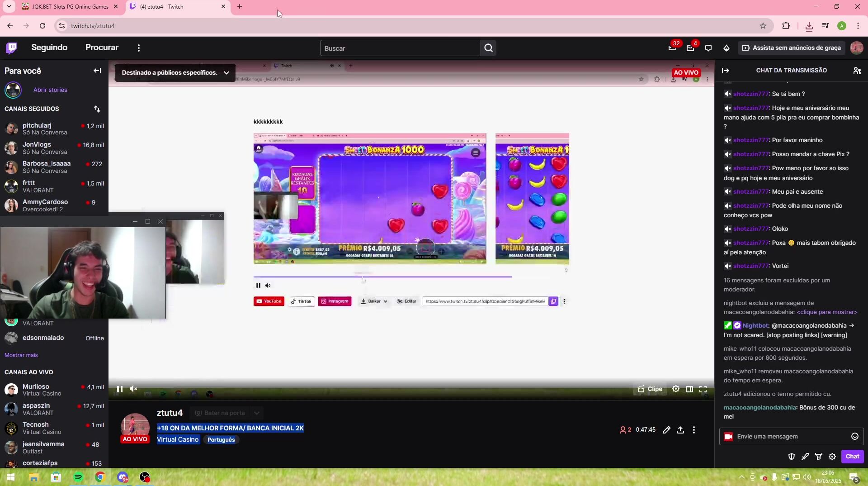
Task: Open JonVlogs channel in sidebar
Action: tap(54, 148)
